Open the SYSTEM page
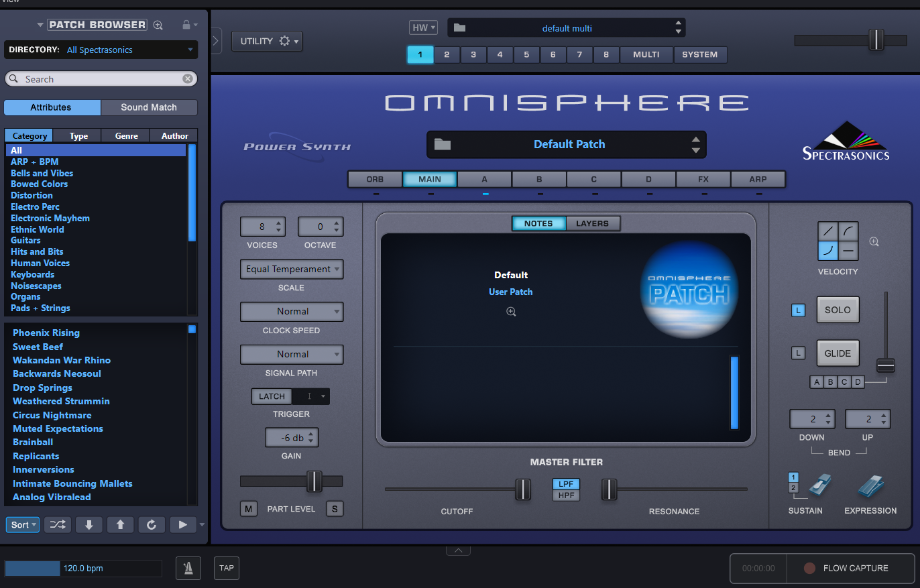This screenshot has width=920, height=588. click(x=700, y=54)
